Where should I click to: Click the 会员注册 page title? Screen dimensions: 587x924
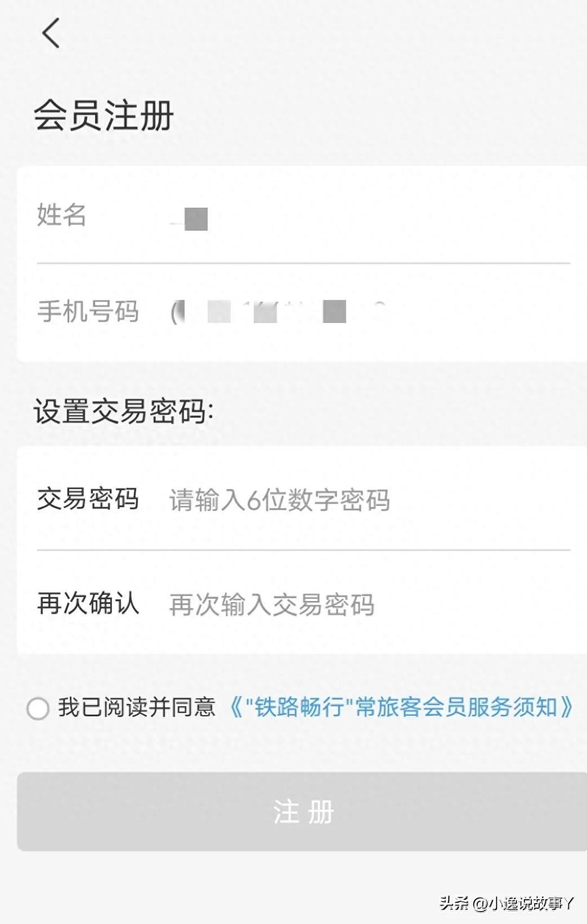point(103,116)
